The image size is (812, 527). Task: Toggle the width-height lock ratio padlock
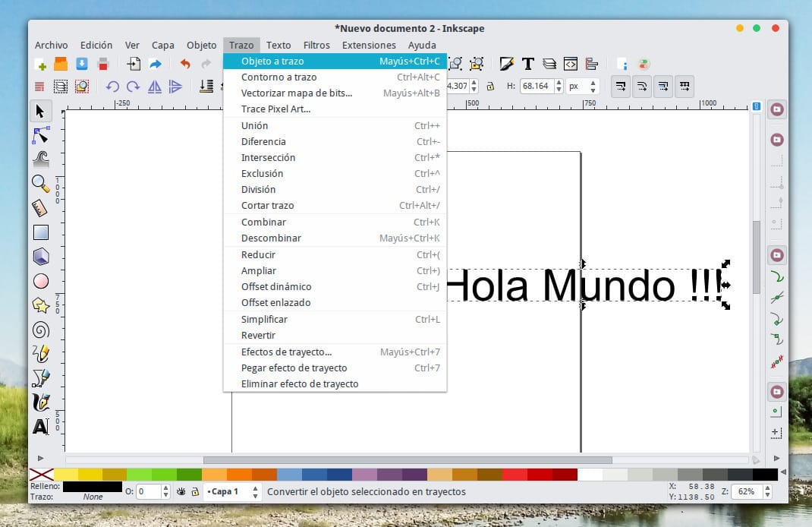point(490,87)
